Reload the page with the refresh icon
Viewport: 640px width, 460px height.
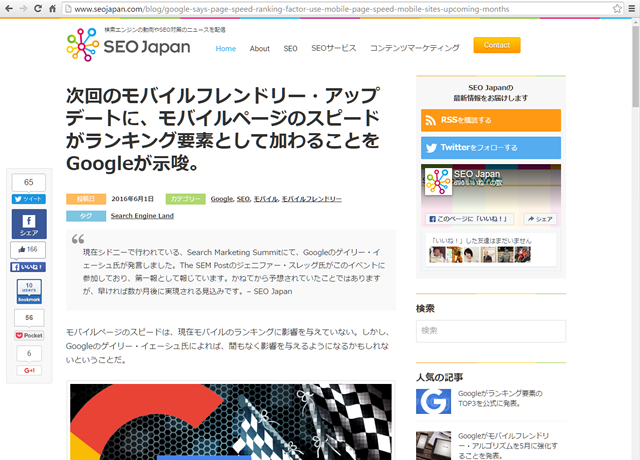pos(52,8)
